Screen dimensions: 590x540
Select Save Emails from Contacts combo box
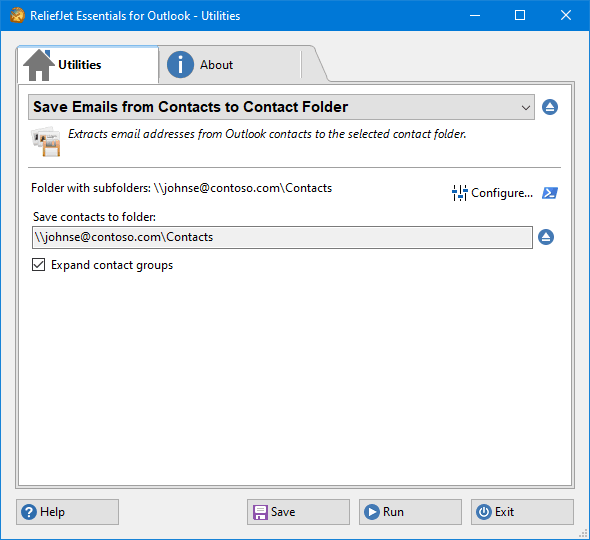coord(281,107)
